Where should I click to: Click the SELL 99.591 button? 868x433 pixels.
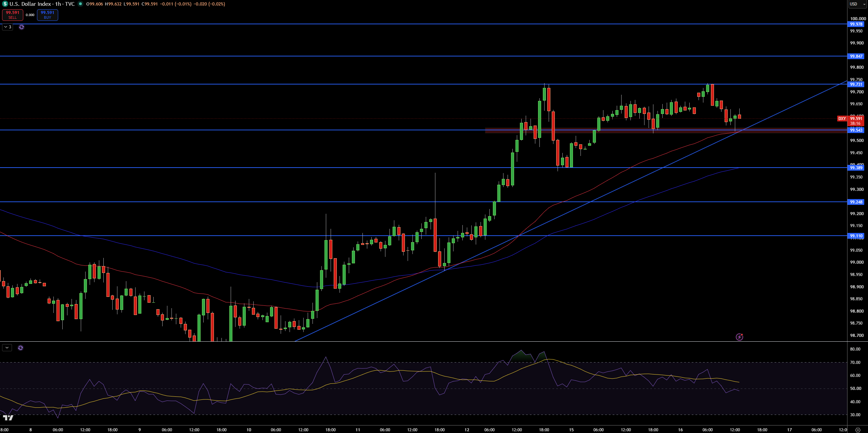pyautogui.click(x=13, y=15)
